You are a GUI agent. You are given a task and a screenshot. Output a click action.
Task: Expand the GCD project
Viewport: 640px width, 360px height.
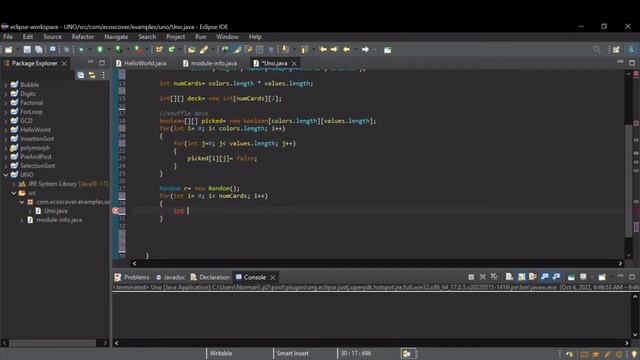point(6,121)
